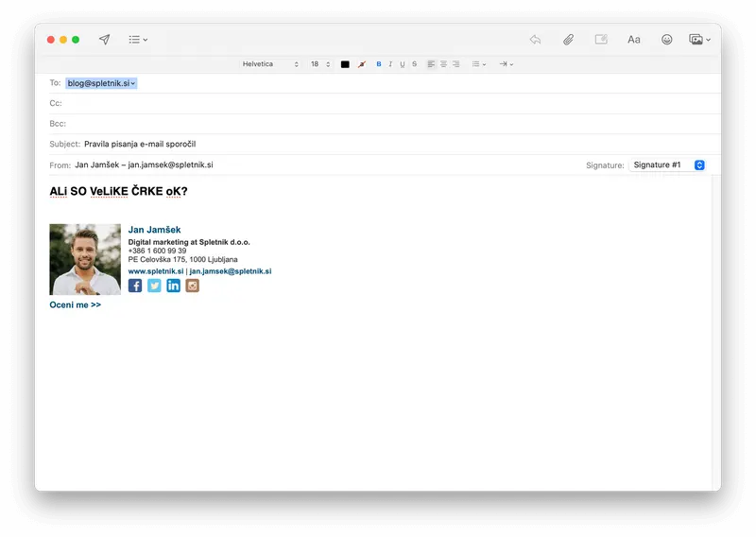Image resolution: width=756 pixels, height=537 pixels.
Task: Click into the Cc field
Action: pyautogui.click(x=386, y=103)
